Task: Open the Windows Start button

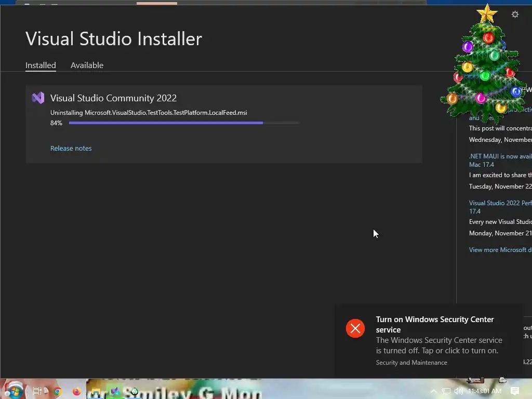Action: [14, 391]
